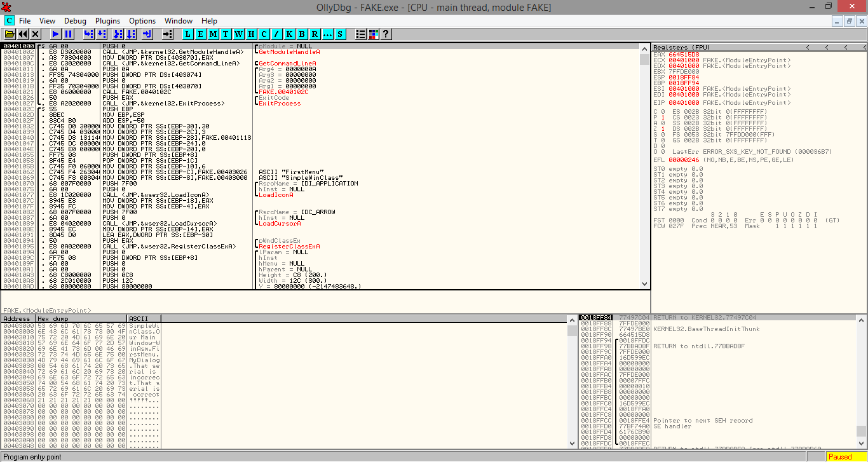Open the Windows list via W icon

click(239, 34)
